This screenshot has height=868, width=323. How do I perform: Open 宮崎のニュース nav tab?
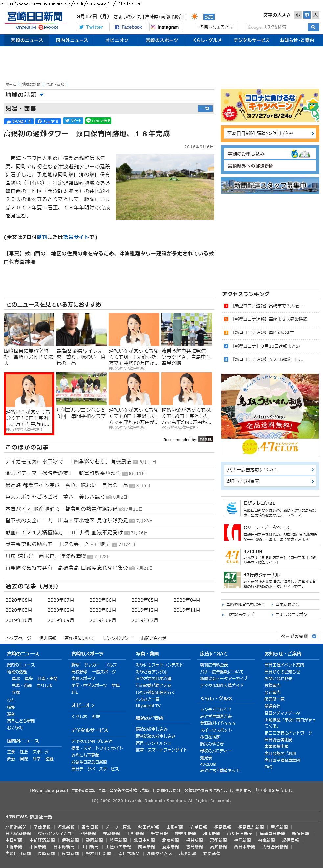pyautogui.click(x=27, y=40)
